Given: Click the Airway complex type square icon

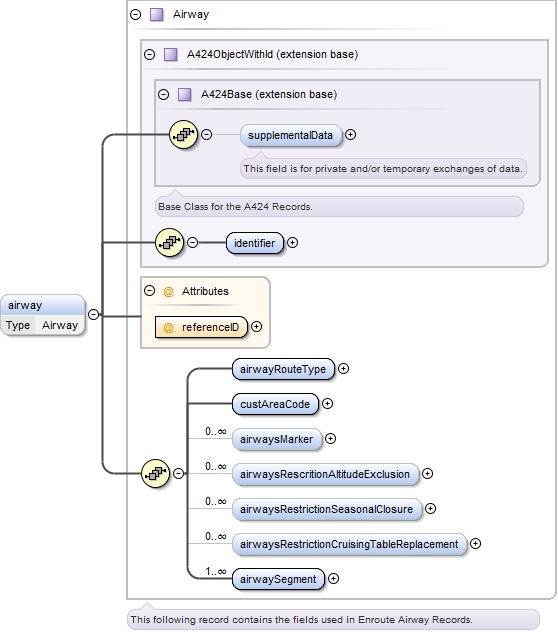Looking at the screenshot, I should click(157, 15).
